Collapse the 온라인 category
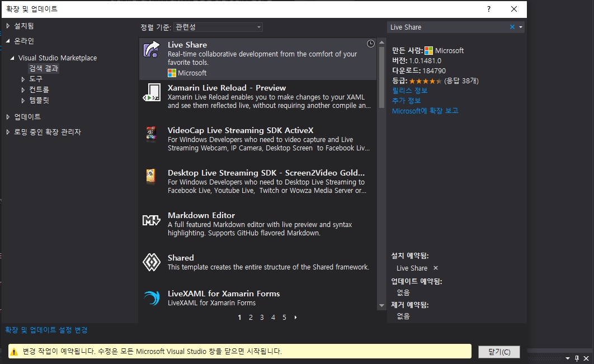 (8, 41)
